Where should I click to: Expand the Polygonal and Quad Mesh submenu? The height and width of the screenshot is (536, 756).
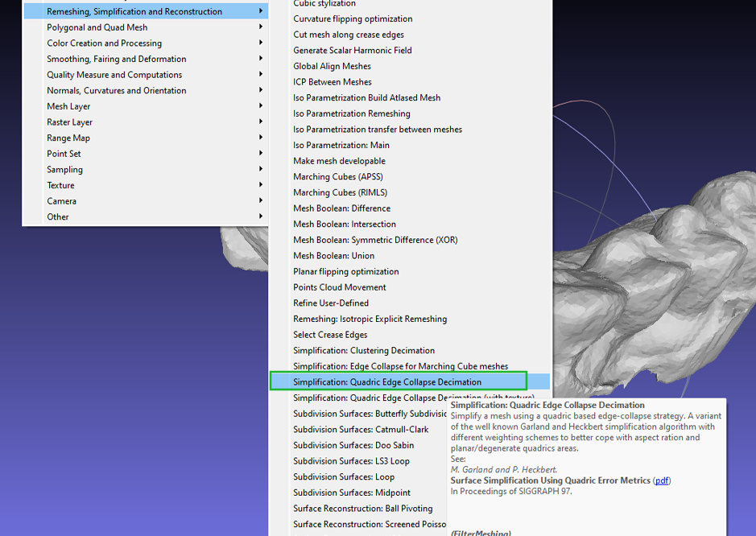click(x=97, y=27)
